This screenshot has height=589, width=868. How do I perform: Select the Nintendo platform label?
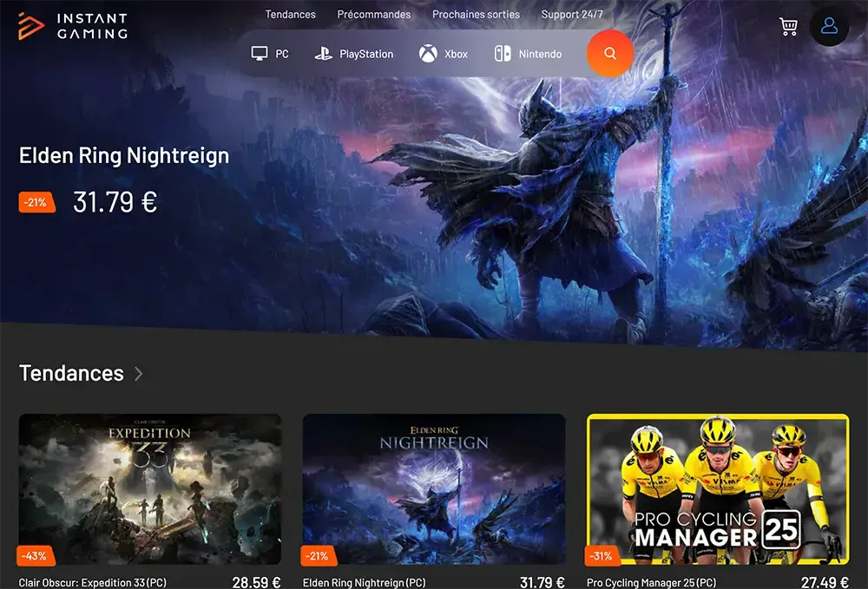coord(540,54)
